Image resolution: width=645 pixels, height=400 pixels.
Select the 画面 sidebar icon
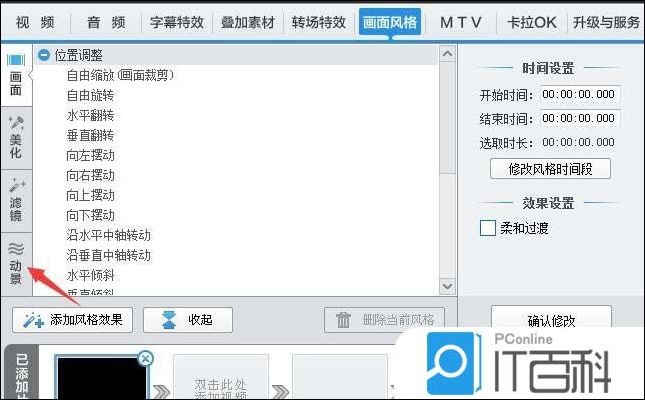[x=16, y=75]
